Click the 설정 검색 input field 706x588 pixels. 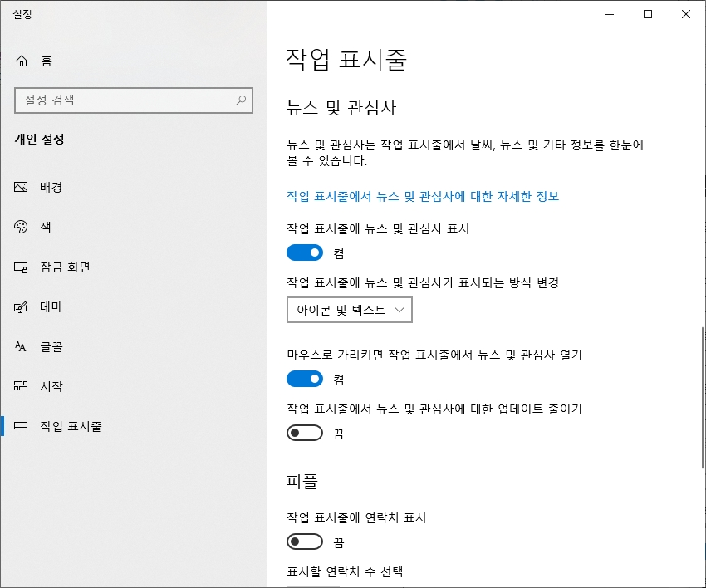point(133,100)
